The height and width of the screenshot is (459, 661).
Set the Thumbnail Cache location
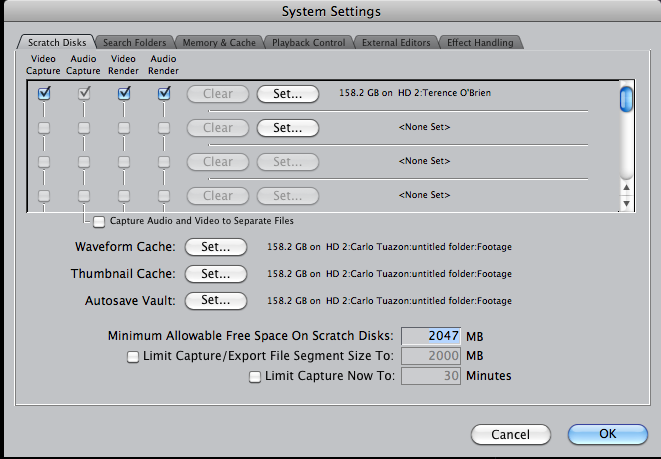pyautogui.click(x=216, y=273)
